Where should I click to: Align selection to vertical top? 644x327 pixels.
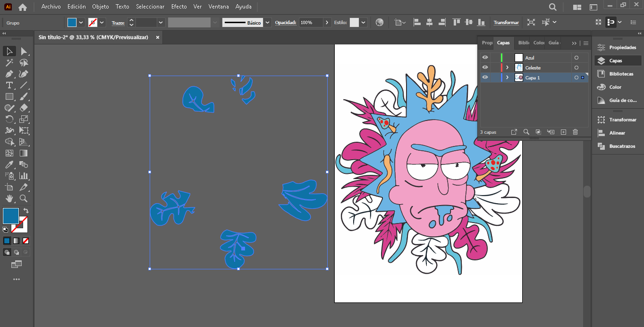point(456,22)
